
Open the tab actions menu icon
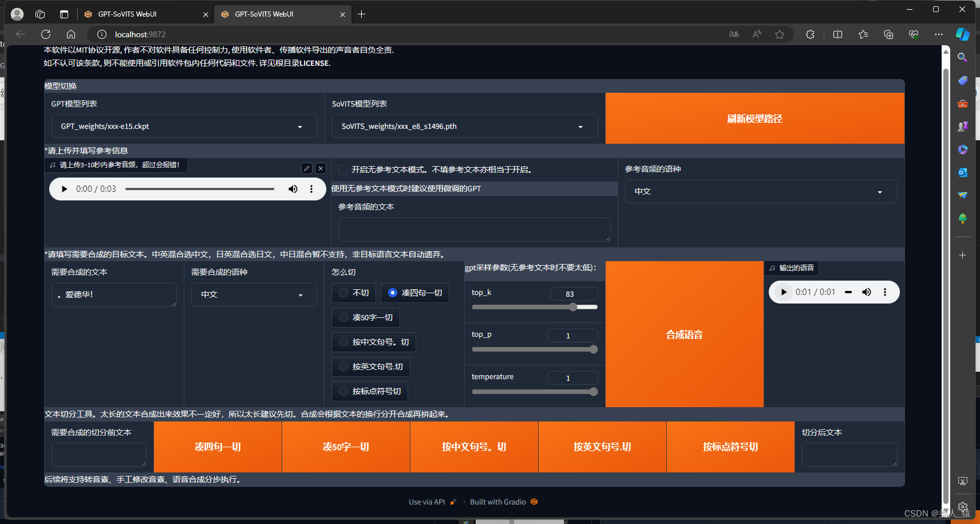pos(64,14)
